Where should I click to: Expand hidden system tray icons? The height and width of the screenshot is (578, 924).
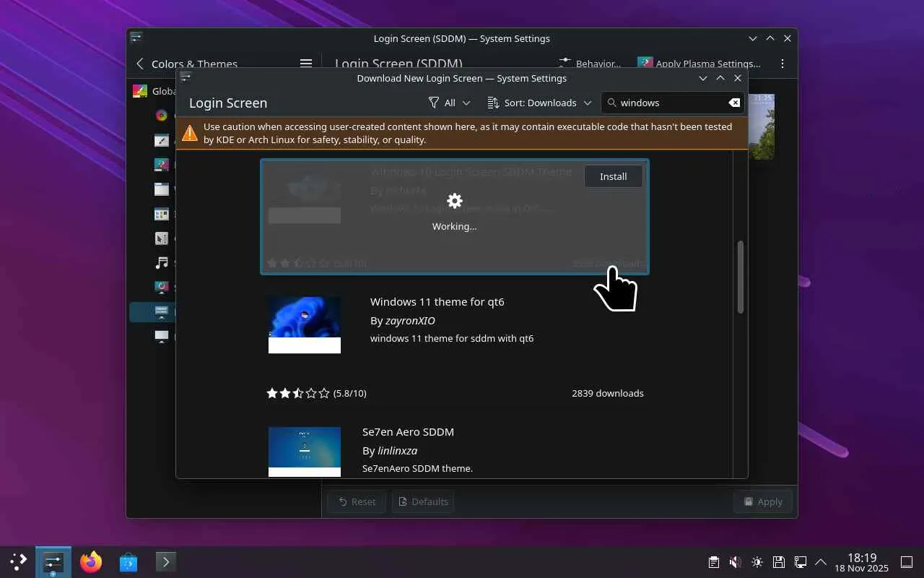coord(821,562)
